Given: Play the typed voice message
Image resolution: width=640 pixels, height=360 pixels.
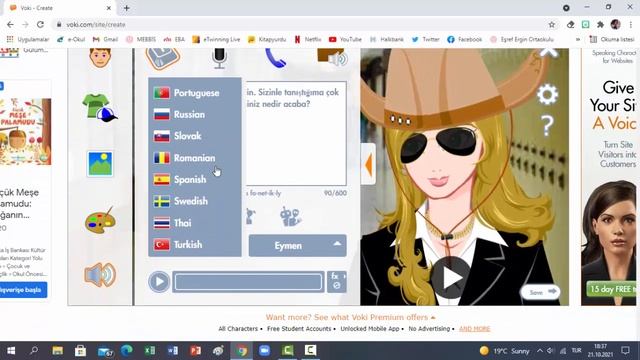Looking at the screenshot, I should 159,282.
